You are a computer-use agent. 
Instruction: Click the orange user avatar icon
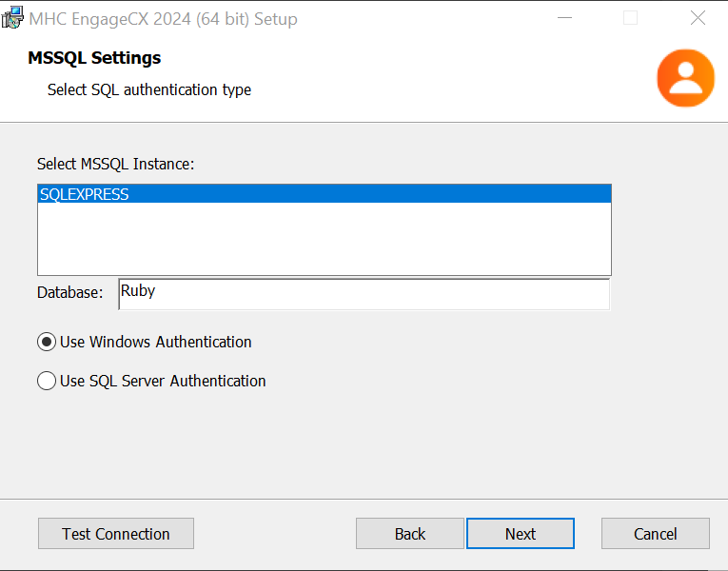tap(685, 78)
